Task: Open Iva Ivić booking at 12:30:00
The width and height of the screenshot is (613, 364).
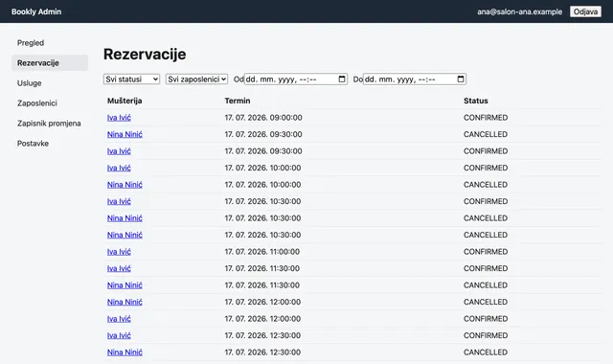Action: [119, 335]
